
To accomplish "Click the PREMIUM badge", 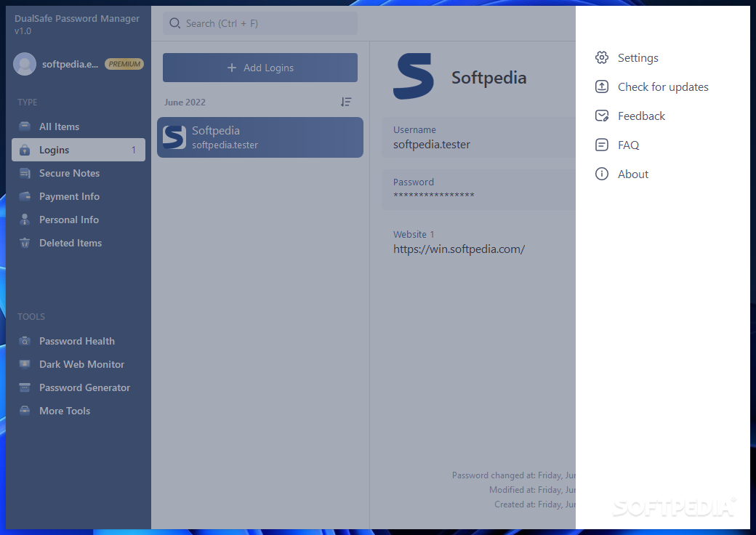I will 124,64.
